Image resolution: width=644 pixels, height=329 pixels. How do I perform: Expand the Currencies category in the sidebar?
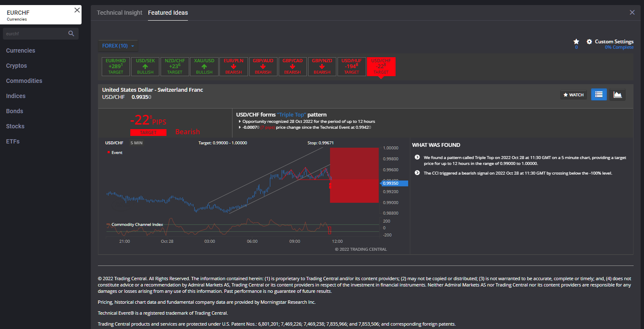pyautogui.click(x=20, y=50)
